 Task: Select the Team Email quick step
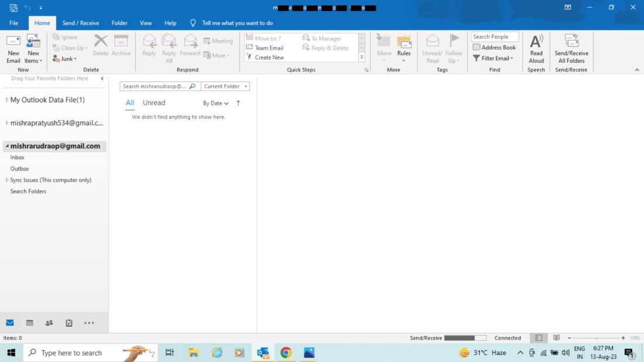click(x=265, y=47)
